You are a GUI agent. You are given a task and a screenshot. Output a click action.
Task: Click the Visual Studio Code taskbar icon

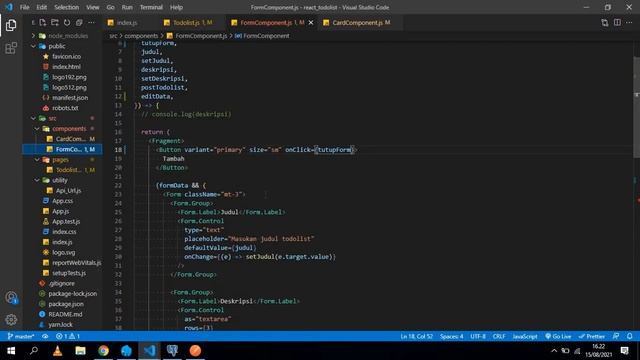149,351
